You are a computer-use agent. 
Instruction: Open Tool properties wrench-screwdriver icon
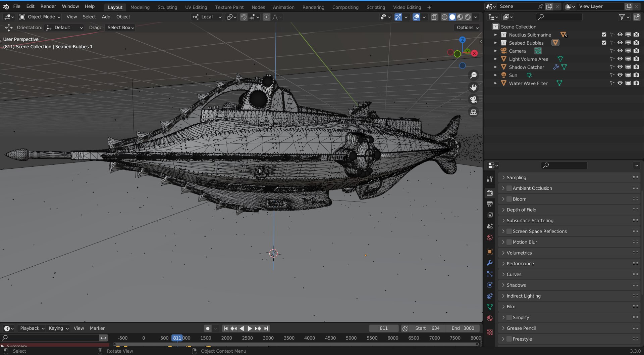[x=490, y=179]
